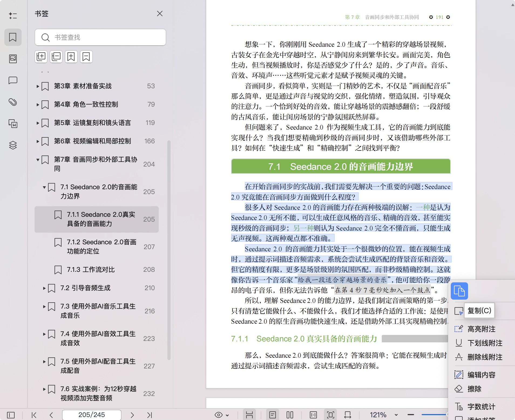Go to last page
515x420 pixels.
[150, 415]
